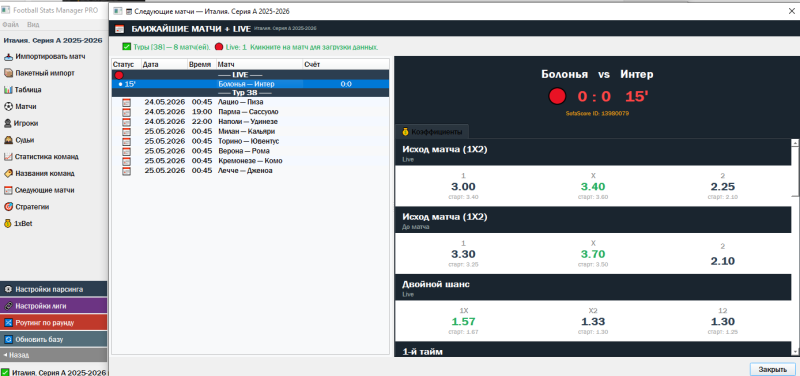
Task: Click the Стратегии target icon
Action: pyautogui.click(x=8, y=207)
